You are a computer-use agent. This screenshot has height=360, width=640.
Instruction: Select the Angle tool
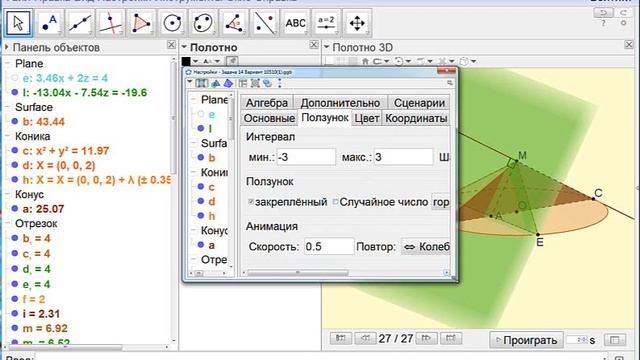pos(234,23)
